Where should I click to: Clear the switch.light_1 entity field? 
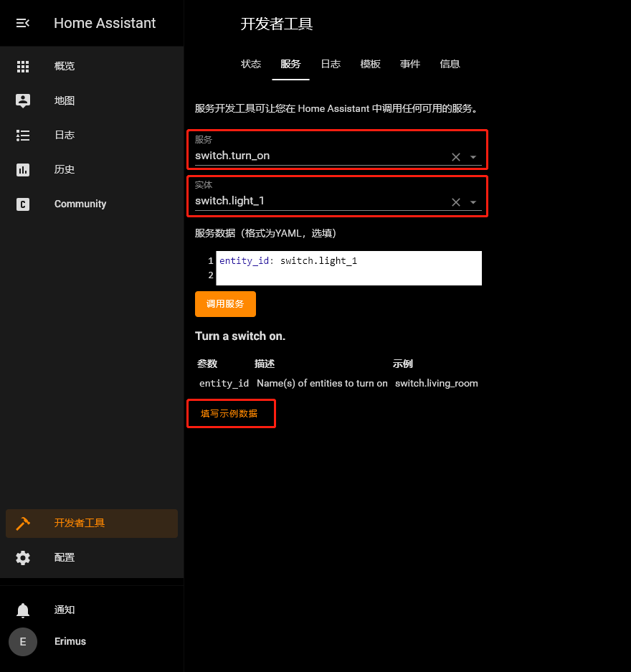pos(456,202)
